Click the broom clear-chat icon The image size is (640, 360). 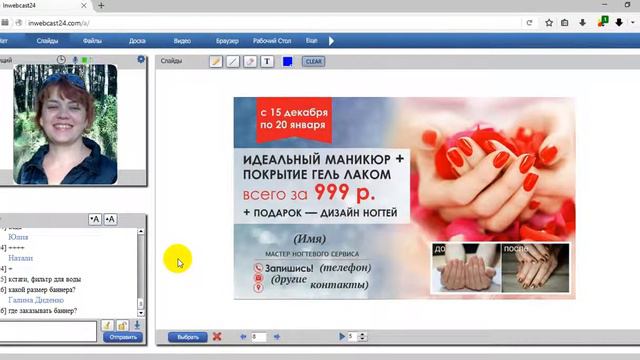point(107,325)
